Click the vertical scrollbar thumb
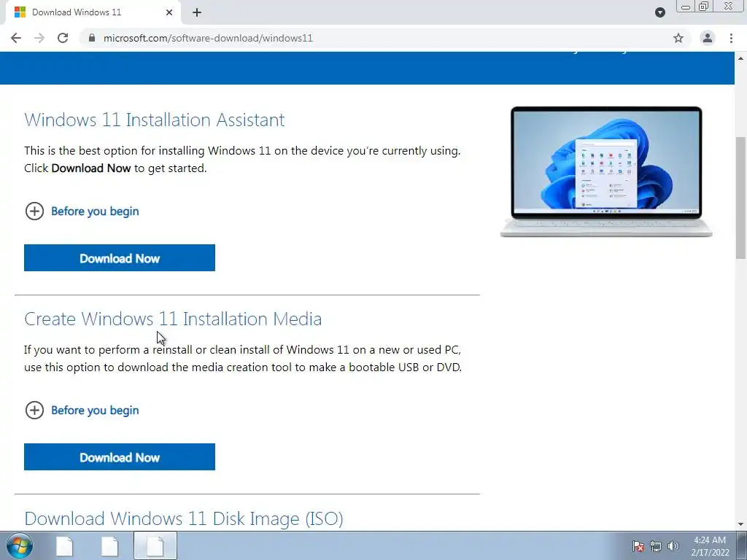Image resolution: width=747 pixels, height=560 pixels. (x=740, y=198)
